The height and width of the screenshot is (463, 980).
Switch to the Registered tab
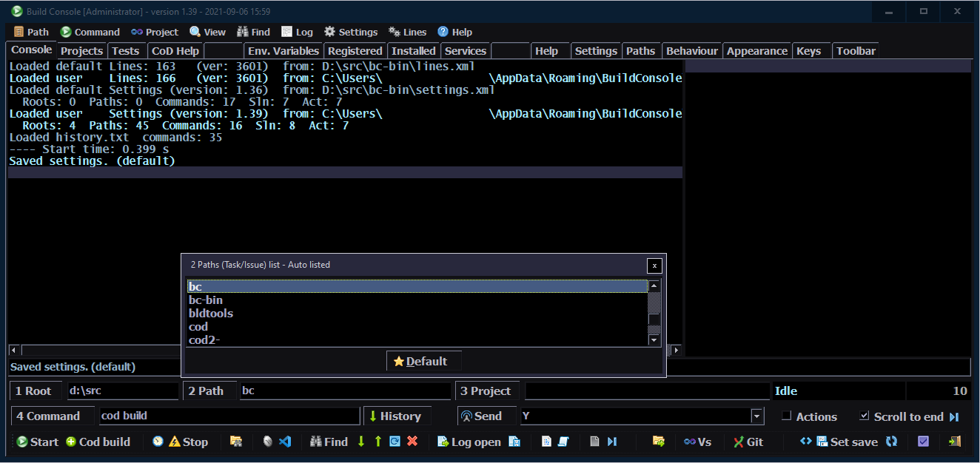(355, 51)
